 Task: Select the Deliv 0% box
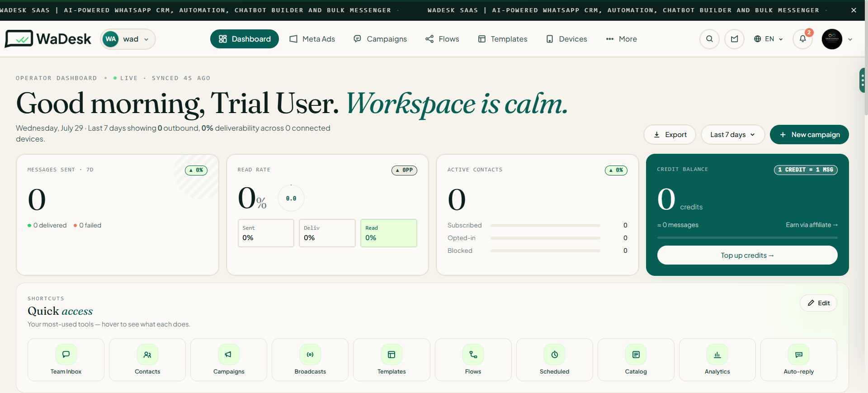pyautogui.click(x=327, y=233)
